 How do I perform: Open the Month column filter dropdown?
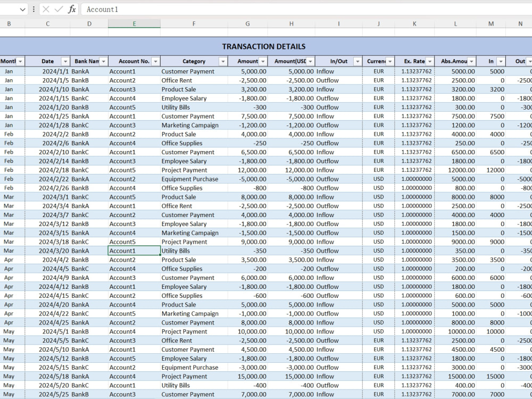(x=20, y=61)
